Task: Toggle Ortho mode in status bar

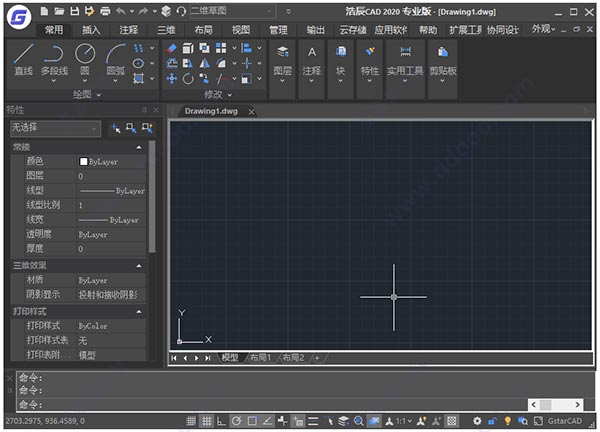Action: point(221,421)
